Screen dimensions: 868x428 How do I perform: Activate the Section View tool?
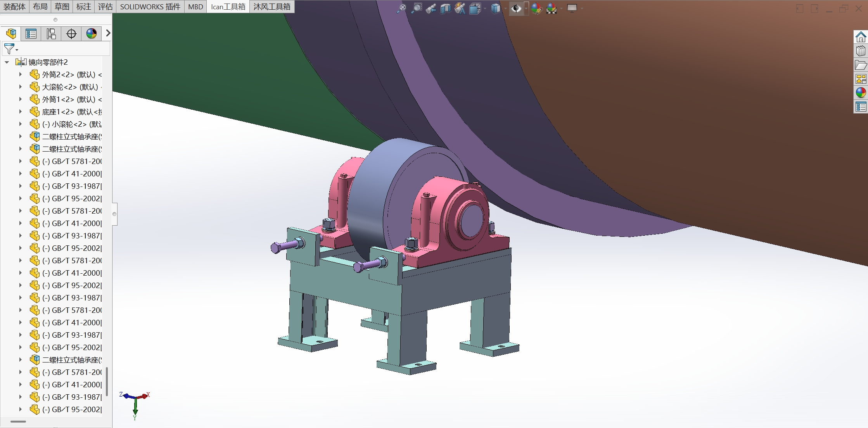click(x=446, y=8)
